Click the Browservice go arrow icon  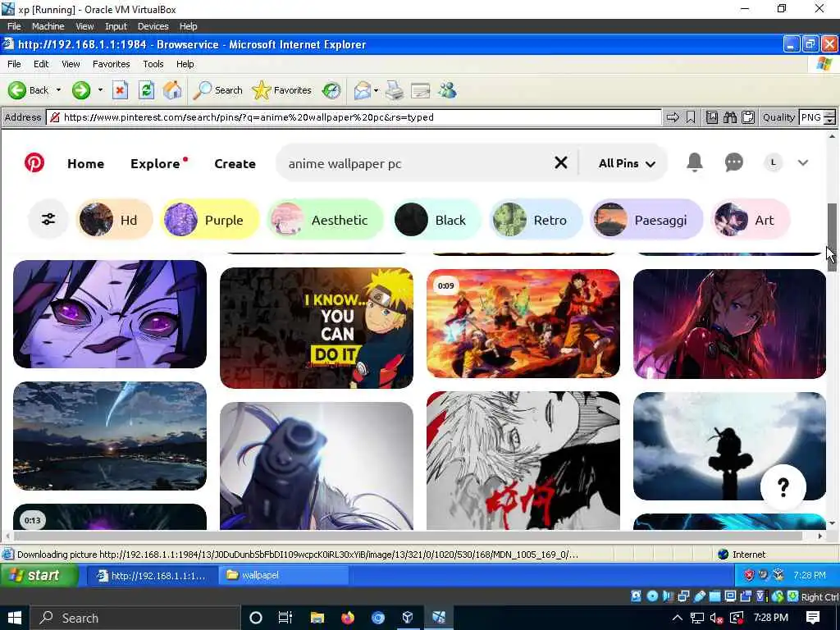pyautogui.click(x=673, y=117)
